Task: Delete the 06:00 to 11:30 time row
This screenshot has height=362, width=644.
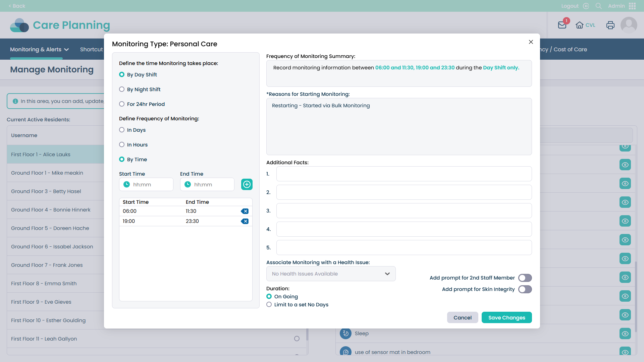Action: (245, 211)
